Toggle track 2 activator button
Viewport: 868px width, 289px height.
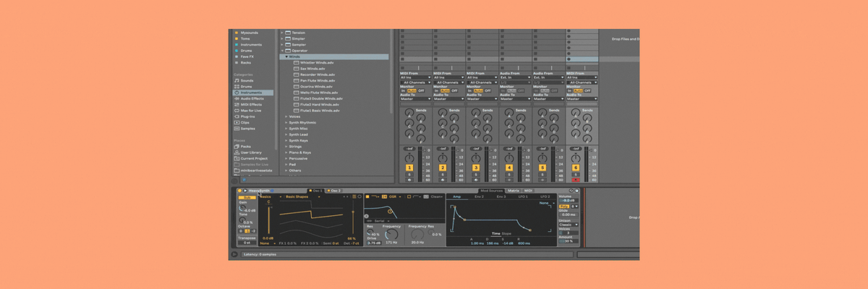point(443,167)
